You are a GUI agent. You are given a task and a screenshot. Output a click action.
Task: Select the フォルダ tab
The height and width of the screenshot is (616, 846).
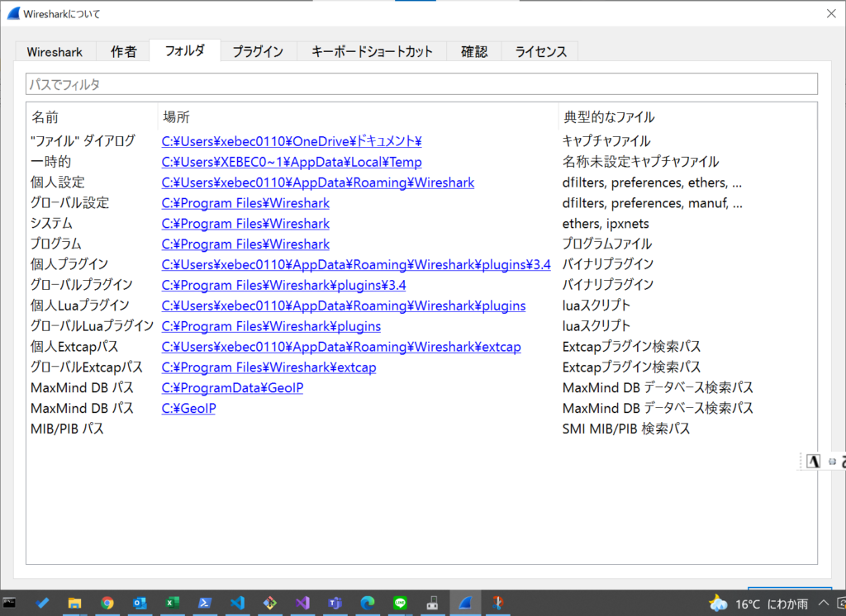pos(184,50)
